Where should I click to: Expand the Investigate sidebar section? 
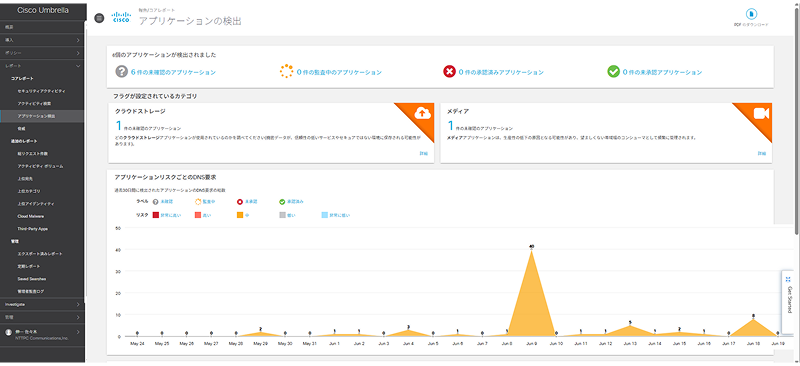42,304
